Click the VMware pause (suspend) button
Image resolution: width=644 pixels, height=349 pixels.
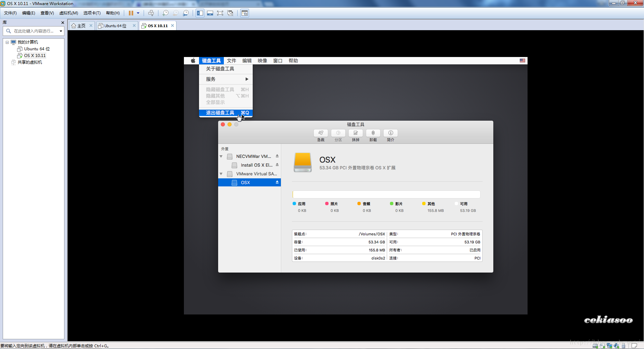click(x=131, y=13)
